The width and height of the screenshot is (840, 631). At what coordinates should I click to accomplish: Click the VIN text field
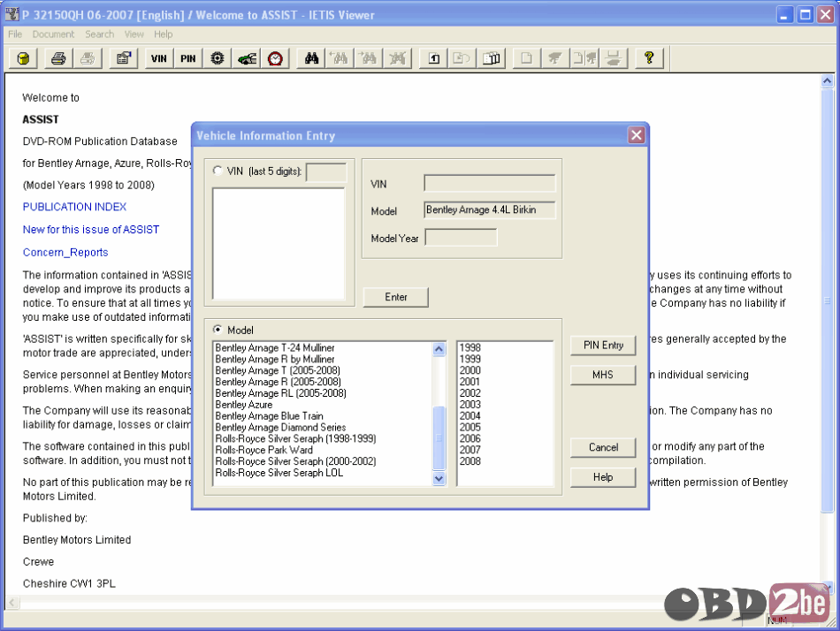point(490,183)
